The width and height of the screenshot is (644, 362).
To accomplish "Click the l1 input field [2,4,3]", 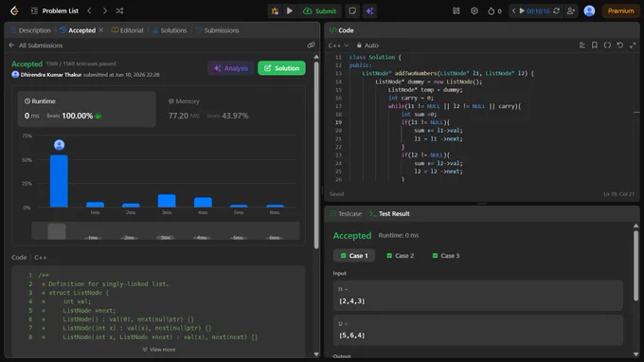I will coord(477,296).
